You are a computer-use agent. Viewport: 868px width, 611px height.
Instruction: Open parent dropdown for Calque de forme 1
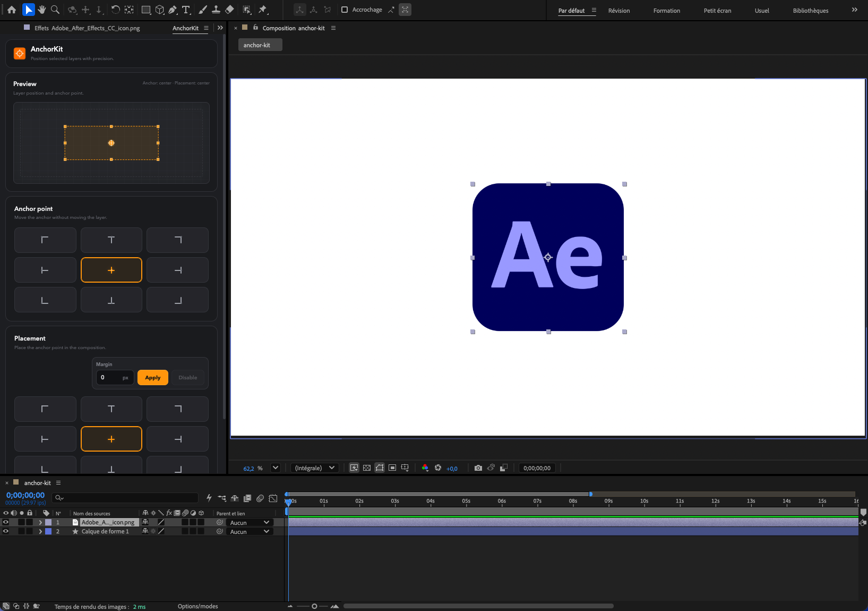pos(250,532)
